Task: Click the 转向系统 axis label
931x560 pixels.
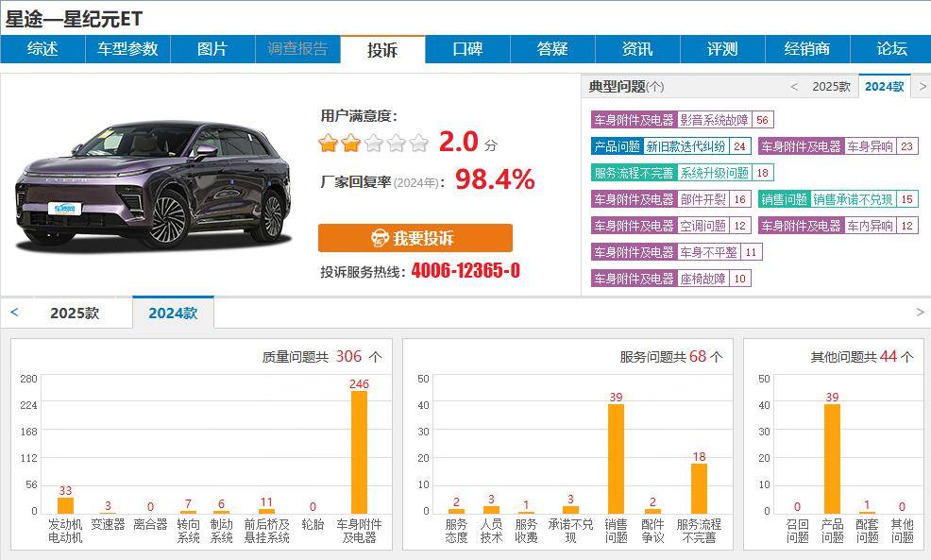Action: 188,531
